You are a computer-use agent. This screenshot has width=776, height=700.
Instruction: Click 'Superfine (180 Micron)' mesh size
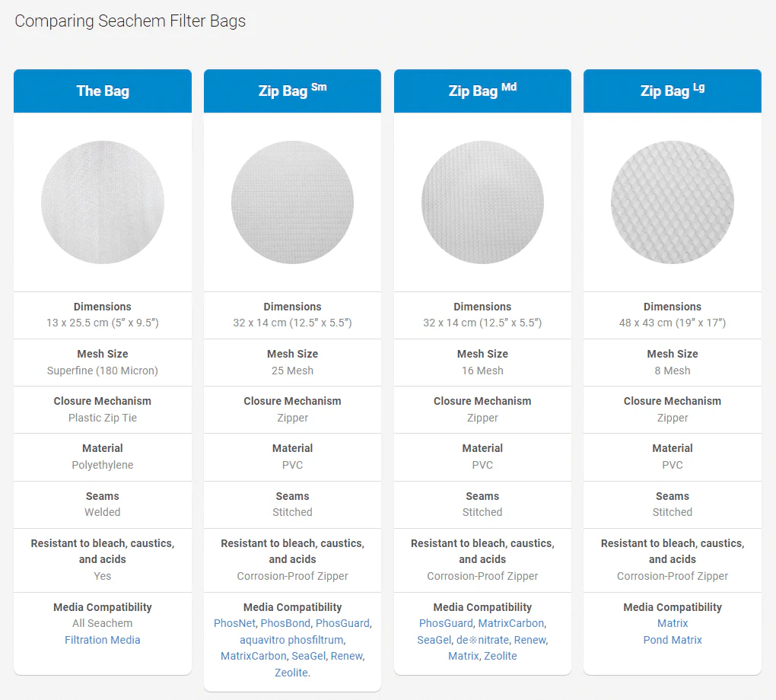103,371
